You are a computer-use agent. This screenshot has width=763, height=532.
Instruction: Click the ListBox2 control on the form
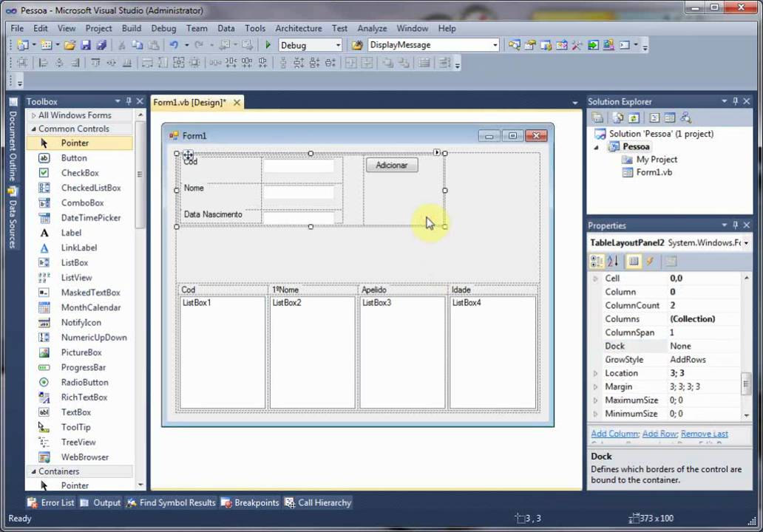[313, 352]
